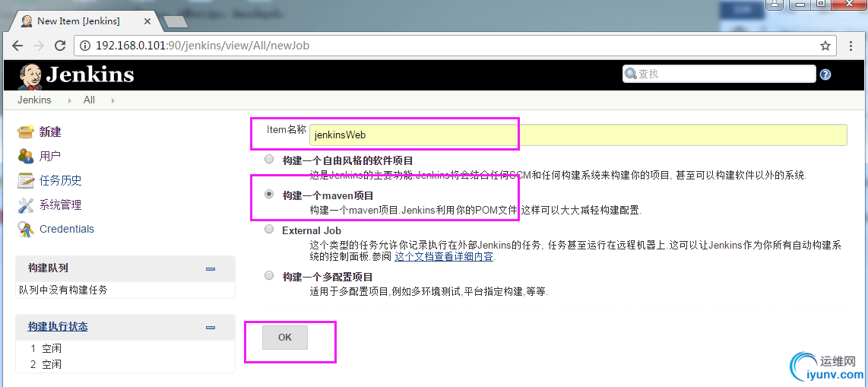
Task: Open Credentials in the sidebar
Action: tap(66, 229)
